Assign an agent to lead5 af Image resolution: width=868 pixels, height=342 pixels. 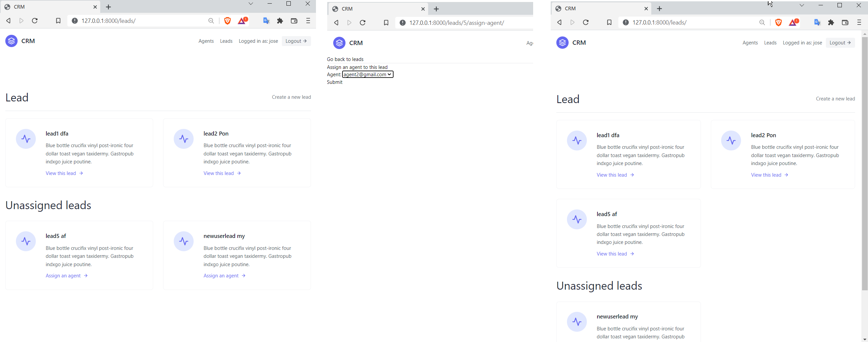tap(67, 276)
